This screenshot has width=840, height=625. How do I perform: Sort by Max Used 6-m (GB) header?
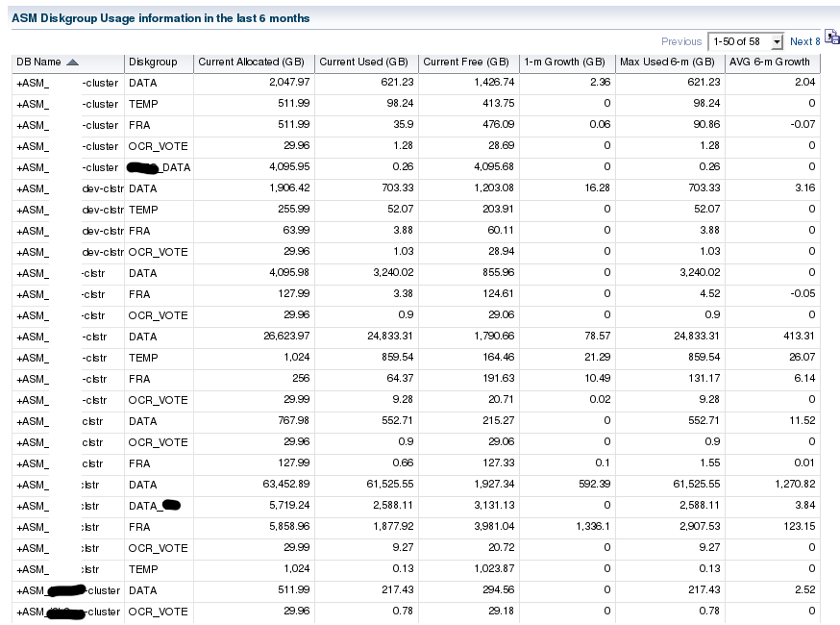(667, 62)
